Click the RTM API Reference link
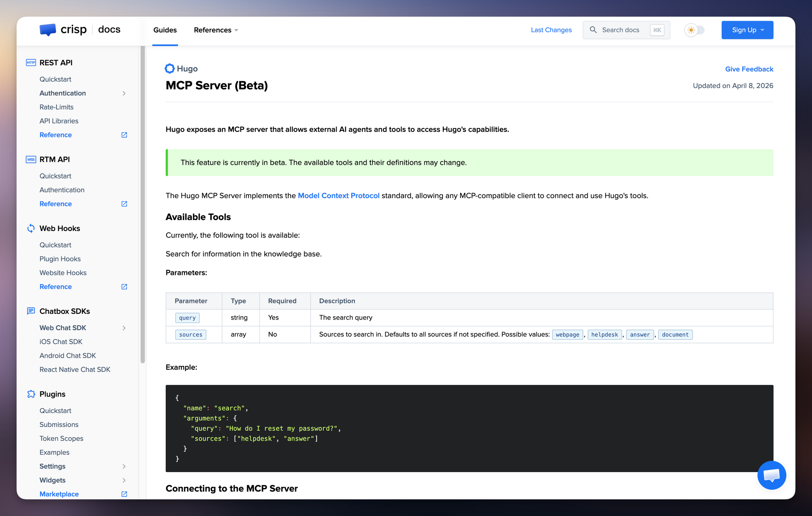Screen dimensions: 812x516 [56, 204]
